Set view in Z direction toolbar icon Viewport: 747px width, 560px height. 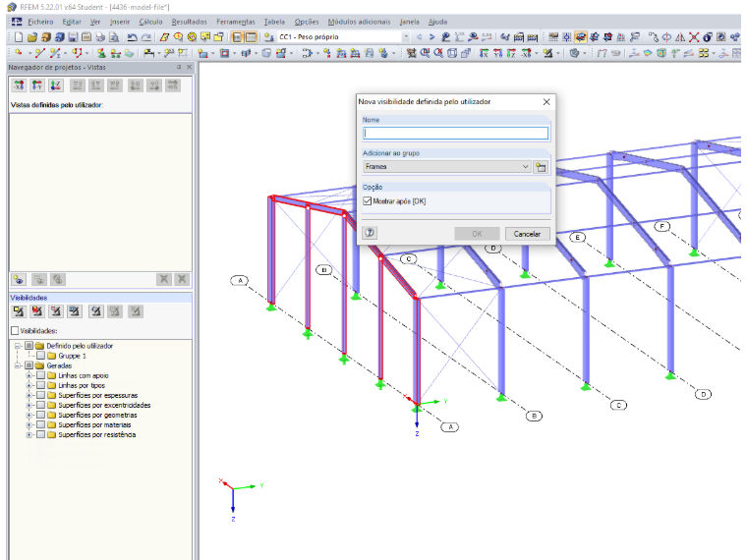click(511, 53)
